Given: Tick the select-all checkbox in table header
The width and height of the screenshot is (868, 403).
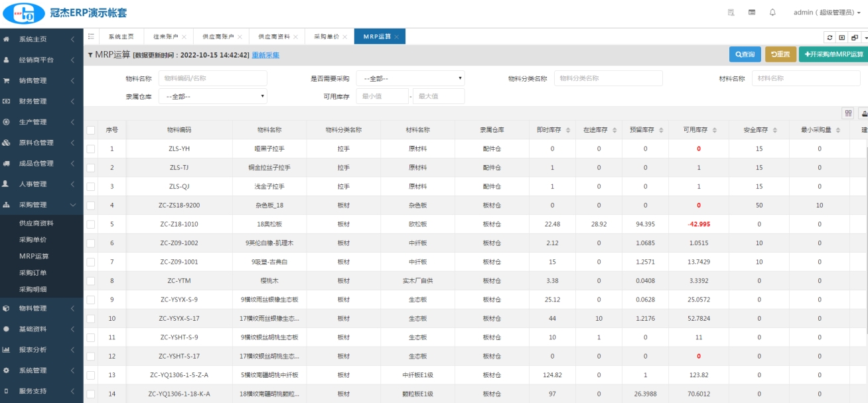Looking at the screenshot, I should tap(91, 131).
